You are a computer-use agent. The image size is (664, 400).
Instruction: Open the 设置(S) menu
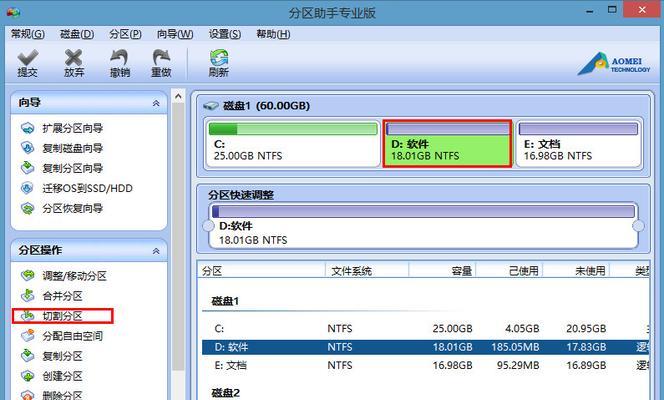(224, 34)
